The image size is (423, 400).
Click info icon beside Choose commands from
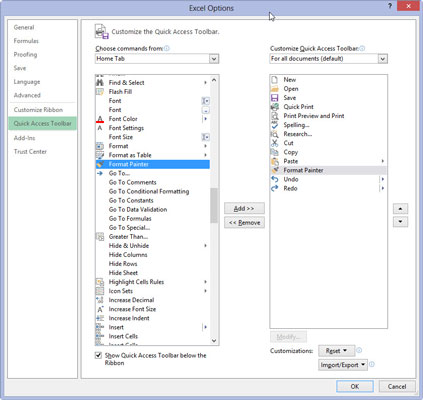tap(167, 48)
